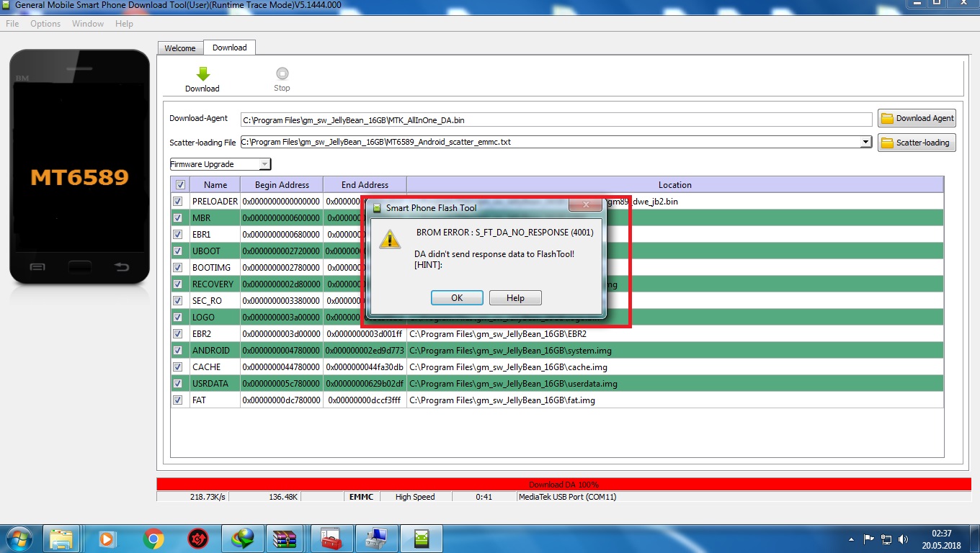Toggle the select-all checkbox in table header

pos(180,185)
